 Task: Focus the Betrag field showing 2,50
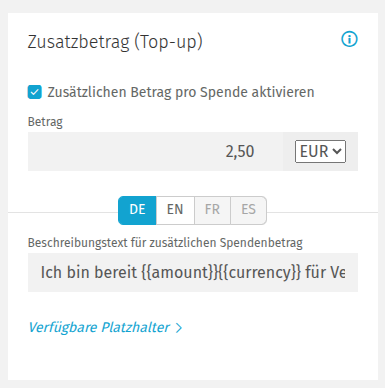(155, 151)
